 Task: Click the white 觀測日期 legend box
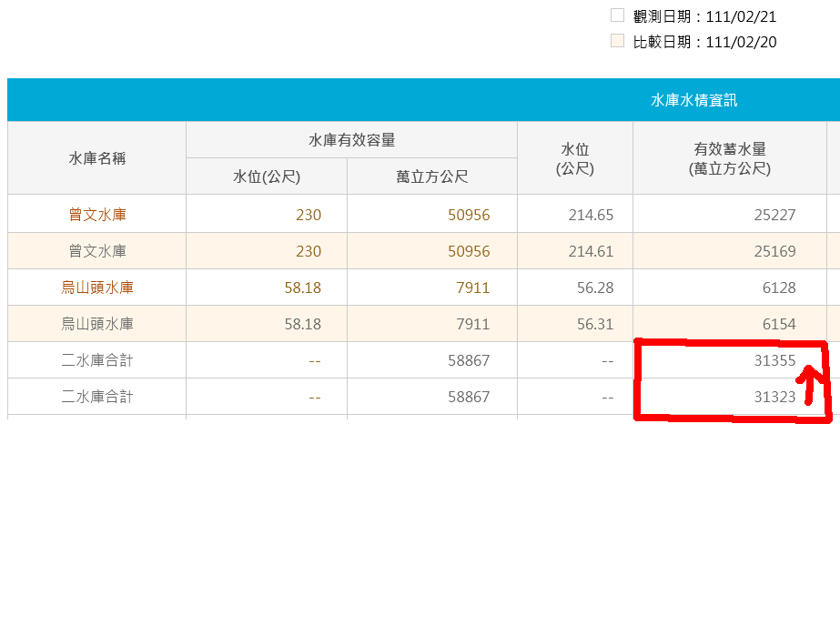point(617,15)
